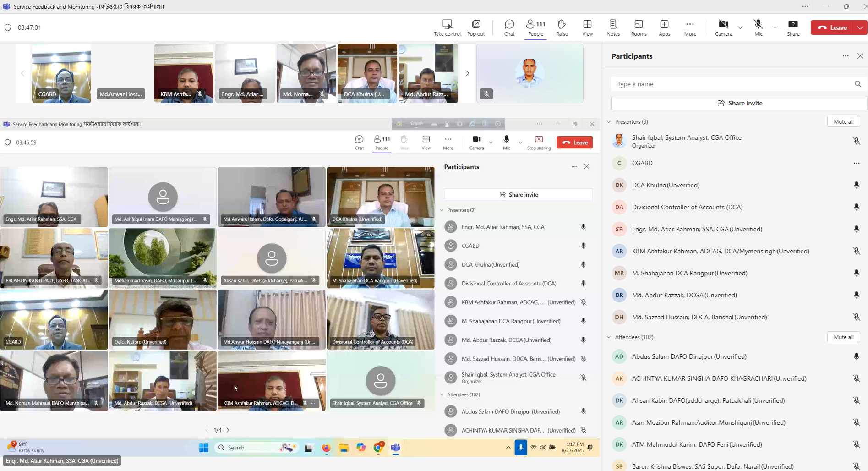Open the View layout options
This screenshot has width=868, height=471.
(x=587, y=27)
